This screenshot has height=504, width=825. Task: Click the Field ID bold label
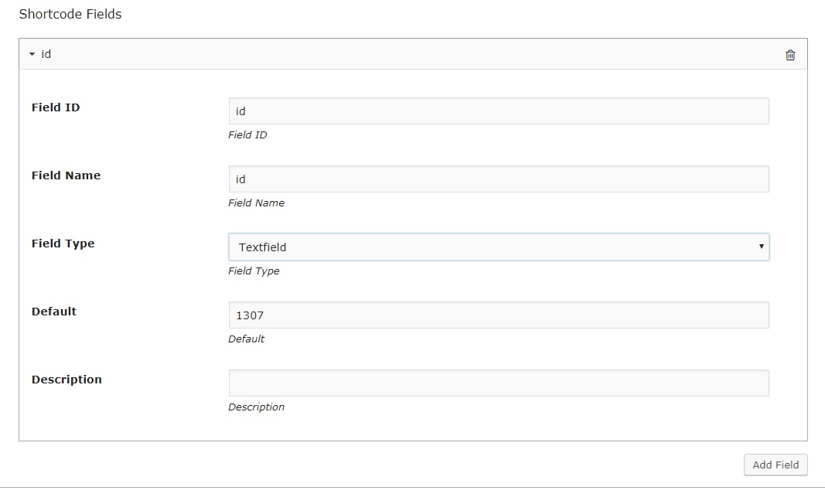56,107
